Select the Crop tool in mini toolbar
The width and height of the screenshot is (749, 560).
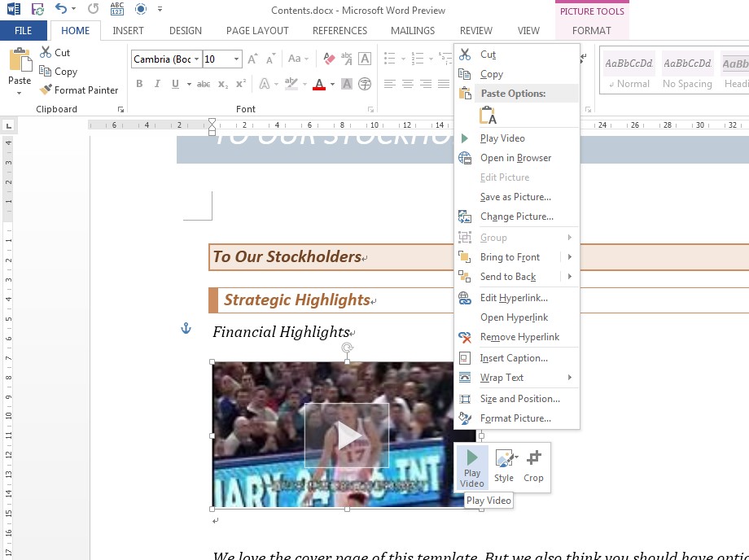(533, 467)
